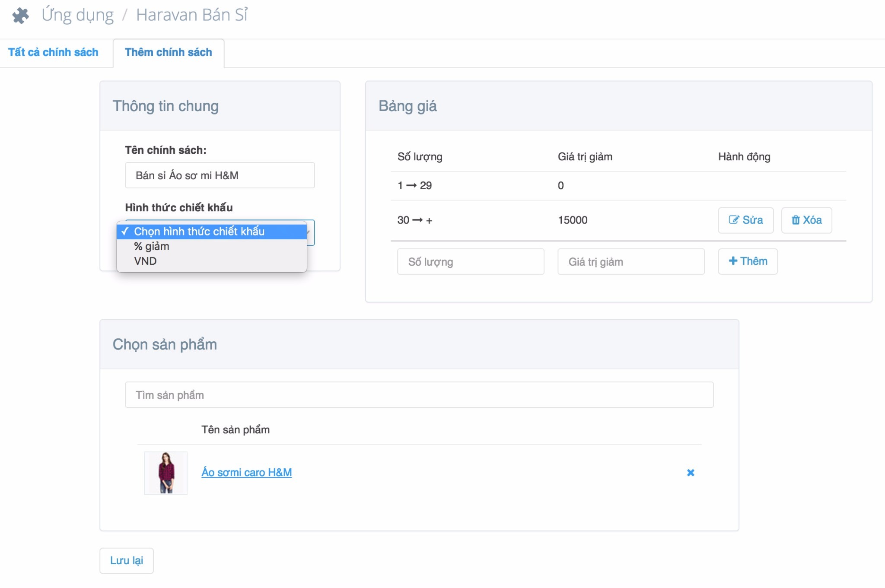Focus the 'Tên chính sách' name field

point(220,175)
